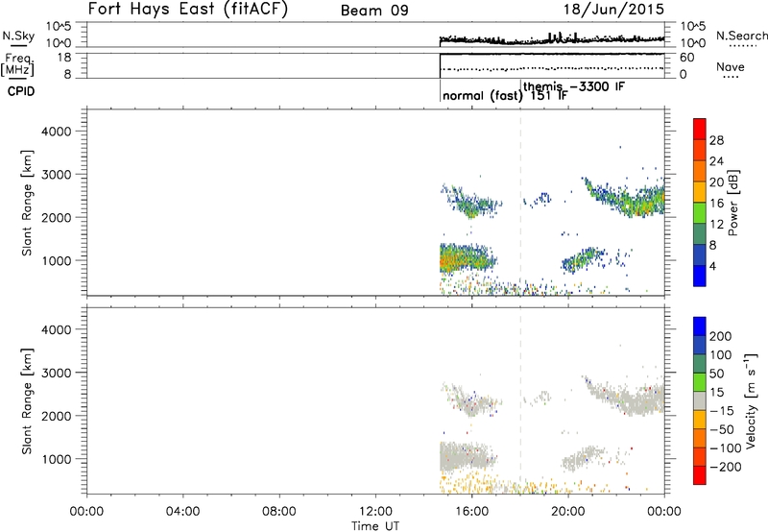
Task: Click the 08:00 time axis label
Action: 279,512
